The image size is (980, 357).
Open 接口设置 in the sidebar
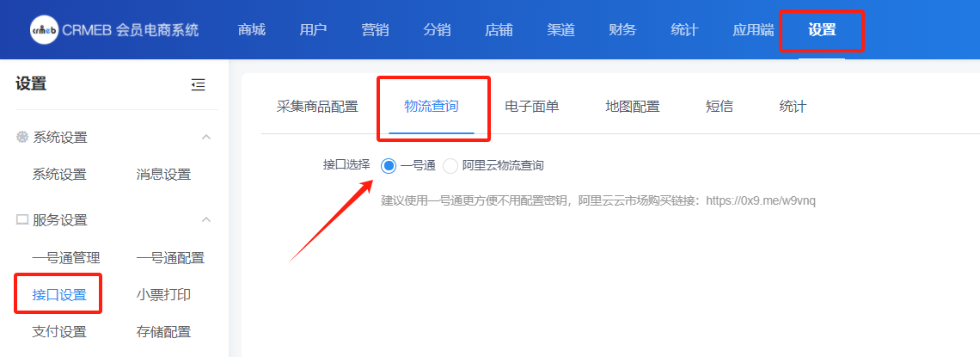59,295
